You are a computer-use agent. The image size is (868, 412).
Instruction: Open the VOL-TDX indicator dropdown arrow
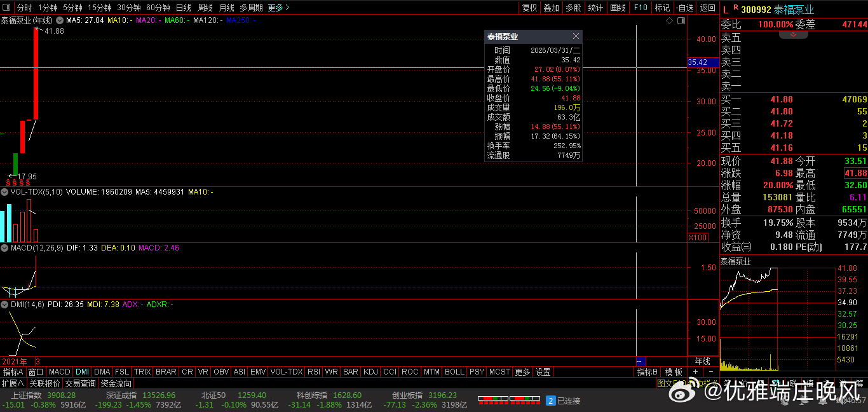(x=5, y=191)
